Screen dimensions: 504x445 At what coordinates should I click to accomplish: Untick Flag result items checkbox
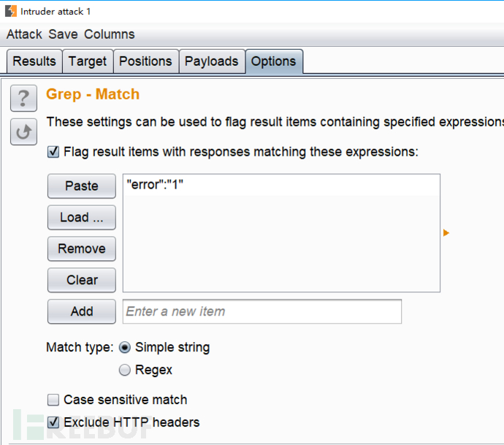(x=53, y=152)
